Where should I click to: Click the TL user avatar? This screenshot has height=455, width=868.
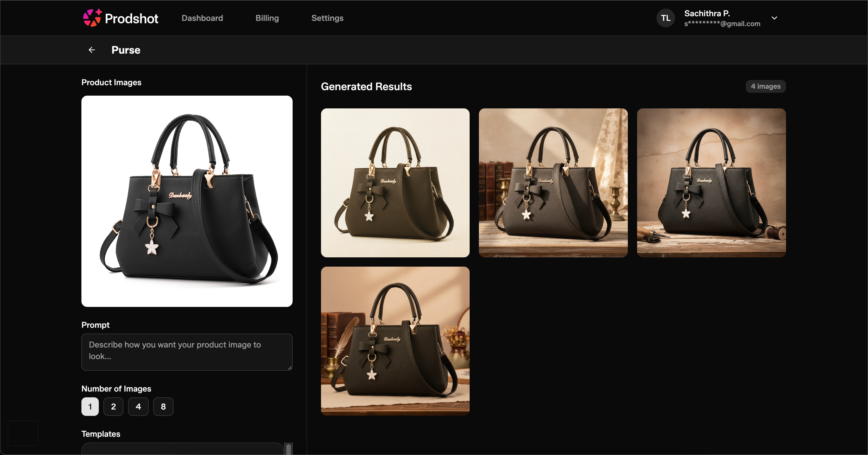(x=665, y=18)
